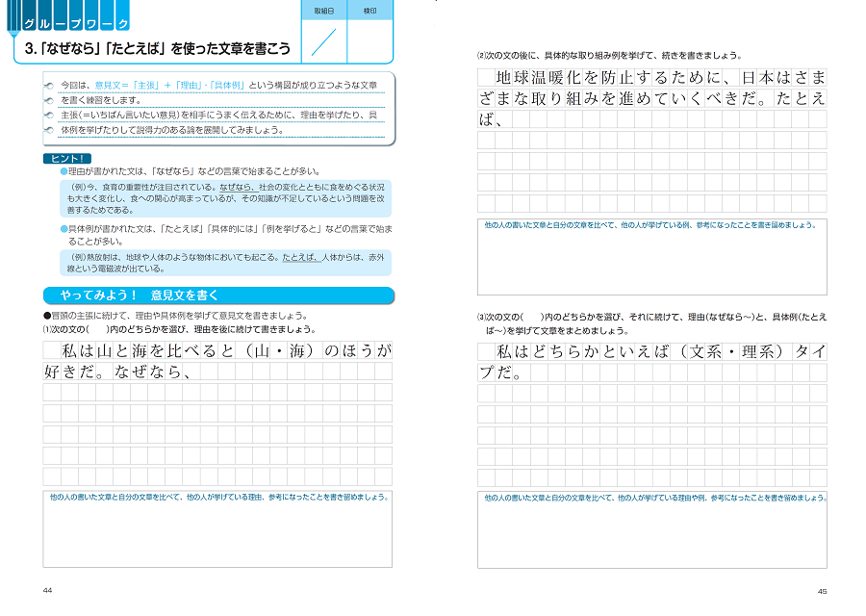Click the note prompt 他の人が挙げている理由や例
Image resolution: width=866 pixels, height=616 pixels.
655,498
